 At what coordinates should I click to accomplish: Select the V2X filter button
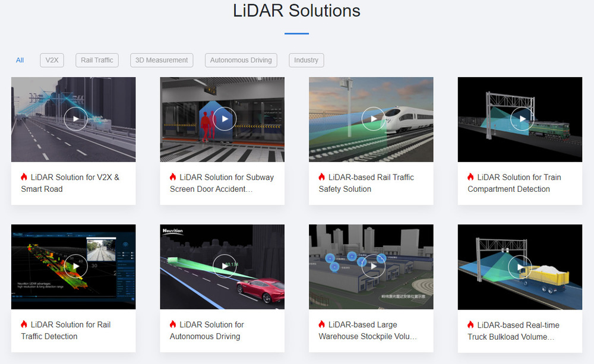(x=52, y=60)
